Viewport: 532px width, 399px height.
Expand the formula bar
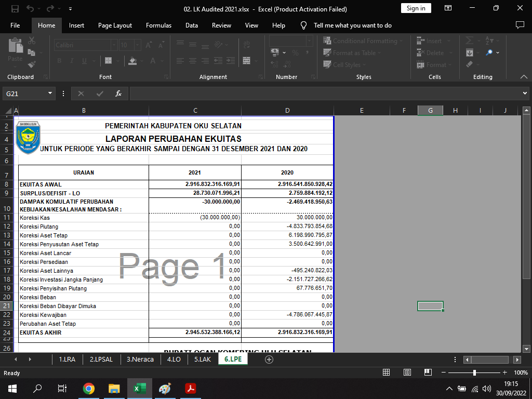525,94
